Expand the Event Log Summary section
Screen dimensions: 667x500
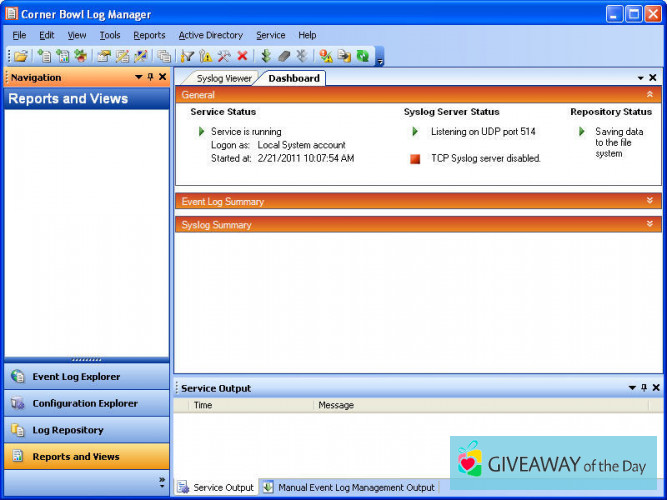(650, 201)
